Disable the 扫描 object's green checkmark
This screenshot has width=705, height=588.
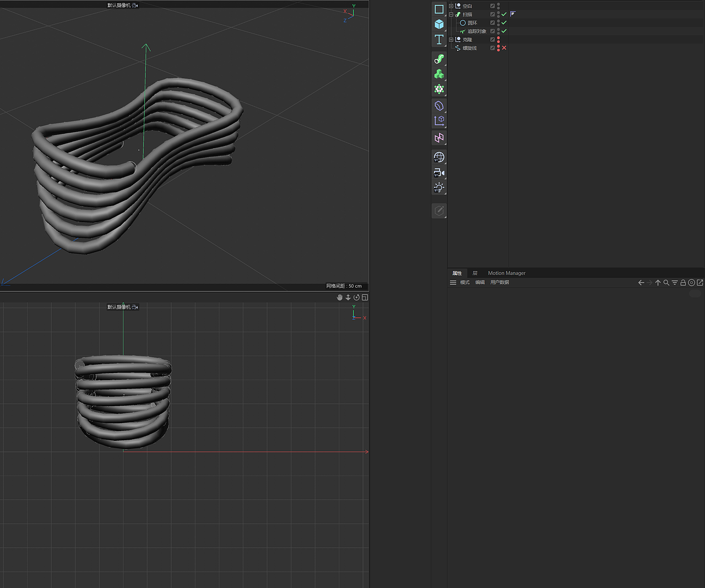503,14
